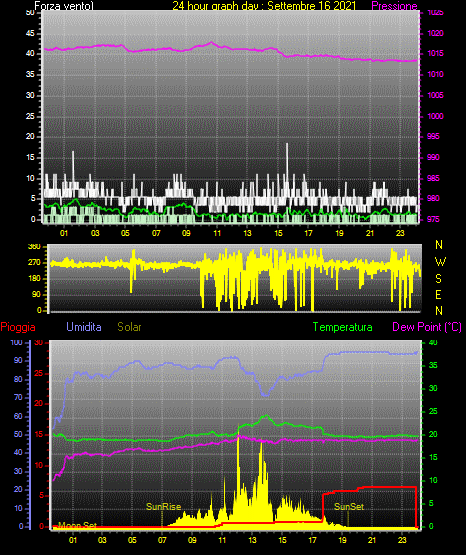This screenshot has width=466, height=555.
Task: Click 40 on the wind speed axis
Action: point(30,53)
